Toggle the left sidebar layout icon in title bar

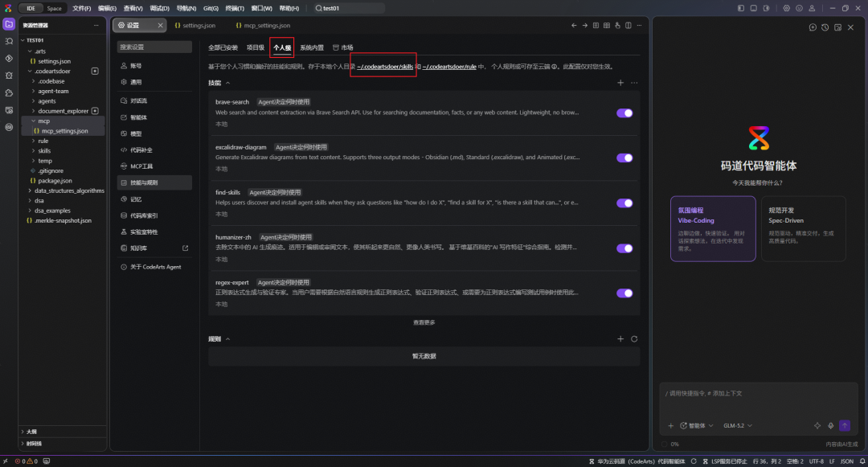tap(741, 8)
